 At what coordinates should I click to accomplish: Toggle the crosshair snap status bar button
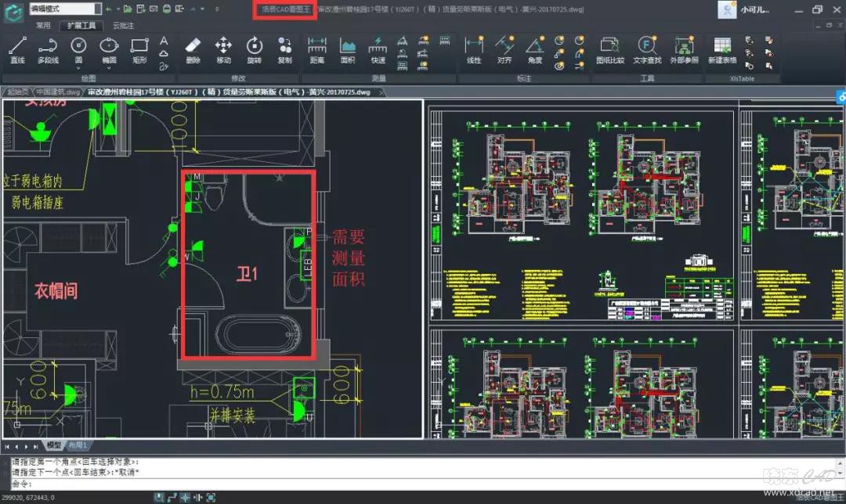point(185,497)
